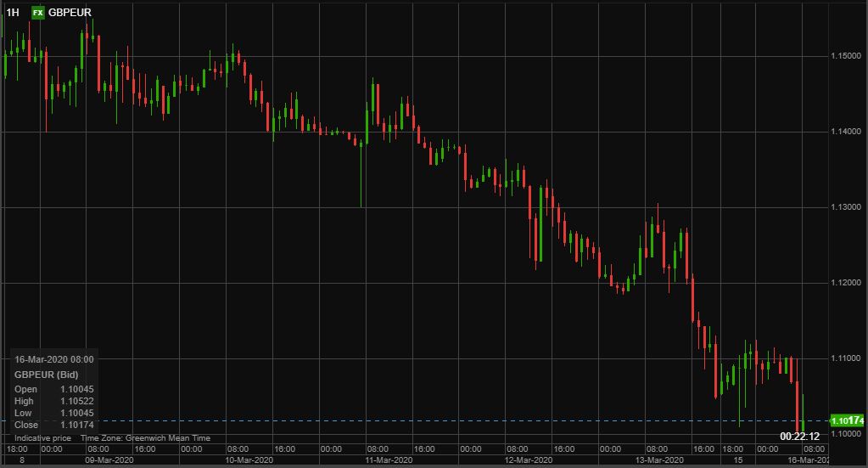Image resolution: width=868 pixels, height=468 pixels.
Task: Click the 00:22:12 candle countdown timer
Action: 799,437
